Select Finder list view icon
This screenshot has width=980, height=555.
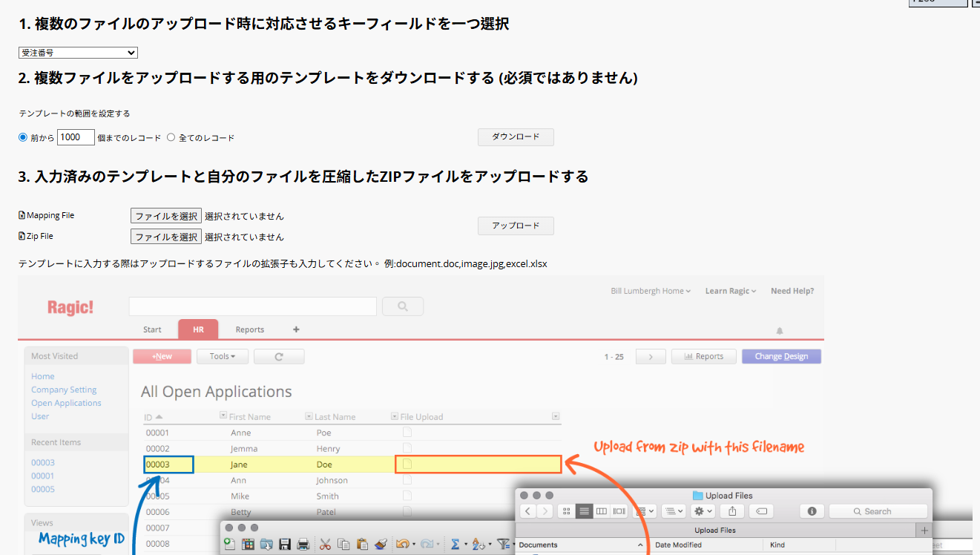pyautogui.click(x=584, y=511)
